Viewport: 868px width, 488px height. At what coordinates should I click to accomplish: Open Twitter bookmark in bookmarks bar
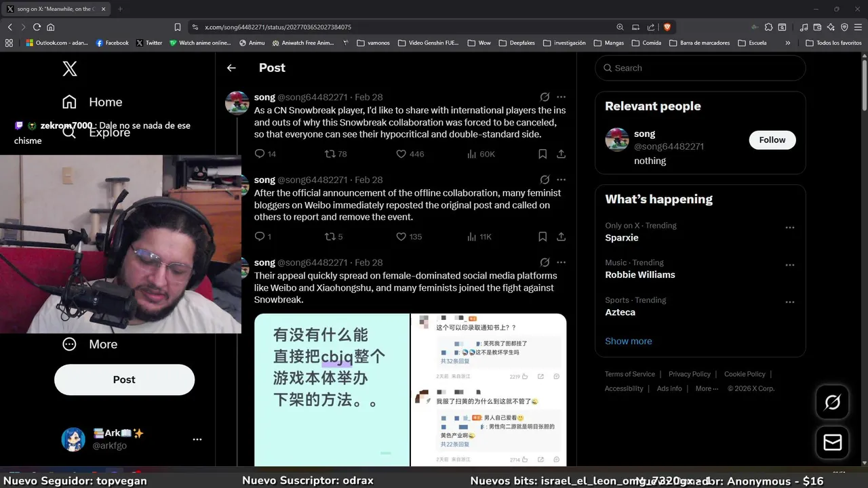(x=149, y=43)
